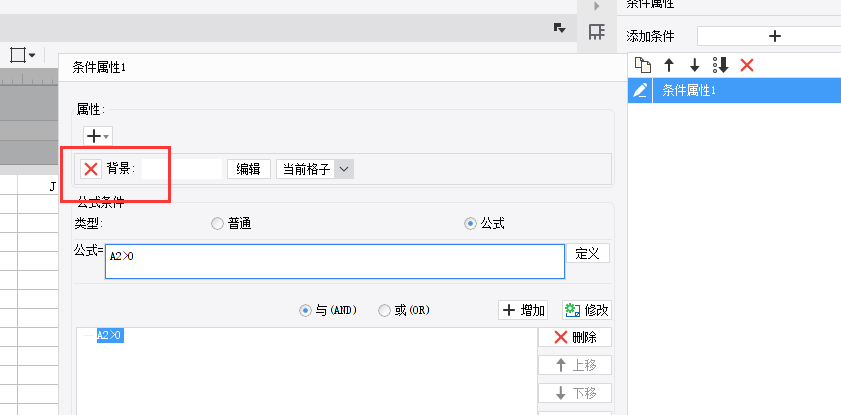Click the pencil edit icon beside 条件属性1
This screenshot has height=415, width=841.
[x=641, y=91]
